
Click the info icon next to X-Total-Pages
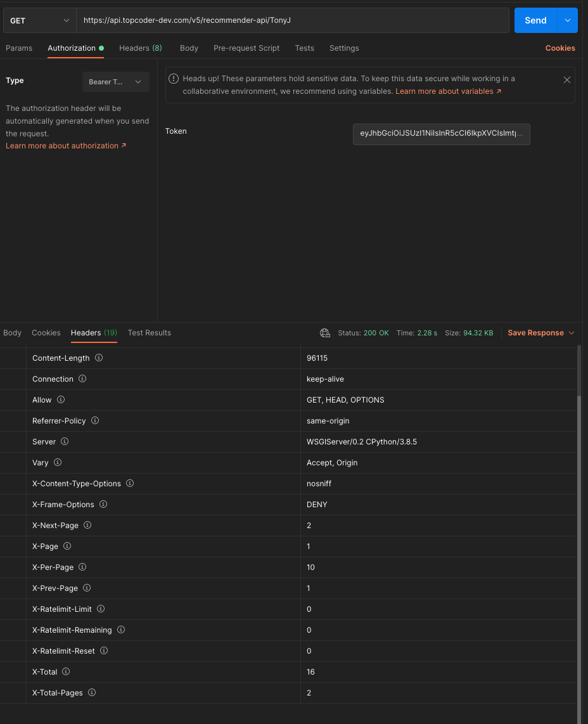92,692
